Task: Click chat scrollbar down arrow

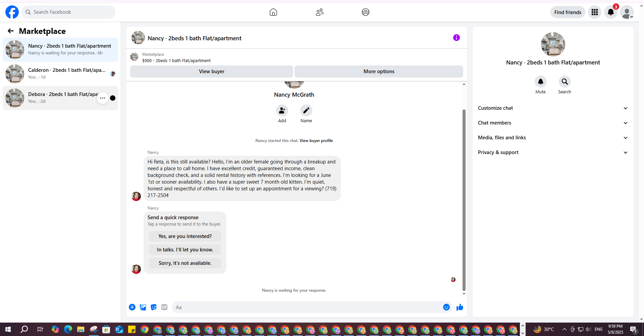Action: [464, 294]
